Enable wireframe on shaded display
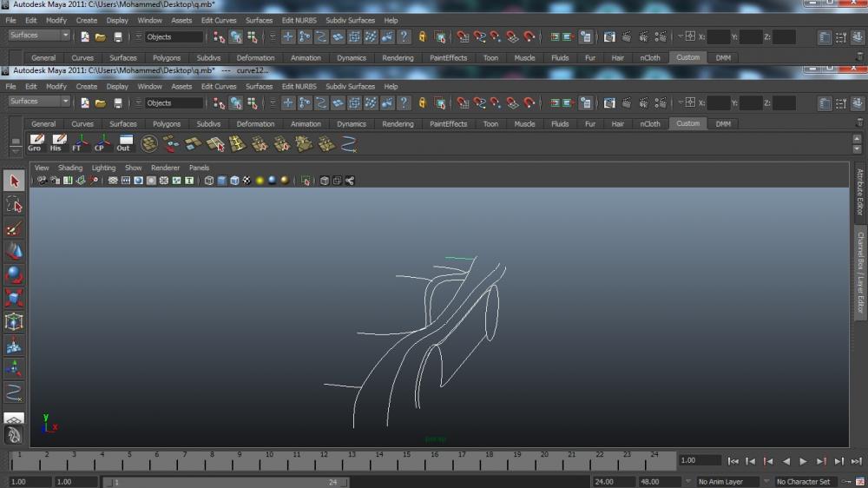This screenshot has height=488, width=868. (234, 181)
